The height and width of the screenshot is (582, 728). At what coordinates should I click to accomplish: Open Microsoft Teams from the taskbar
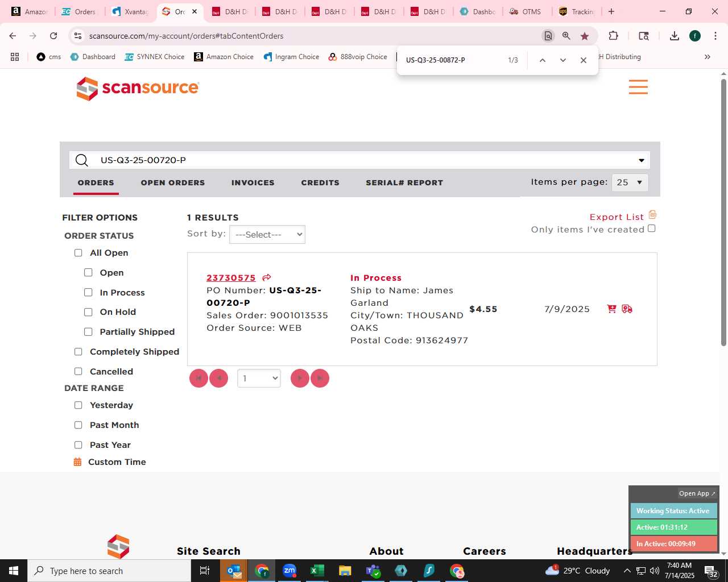pyautogui.click(x=373, y=571)
